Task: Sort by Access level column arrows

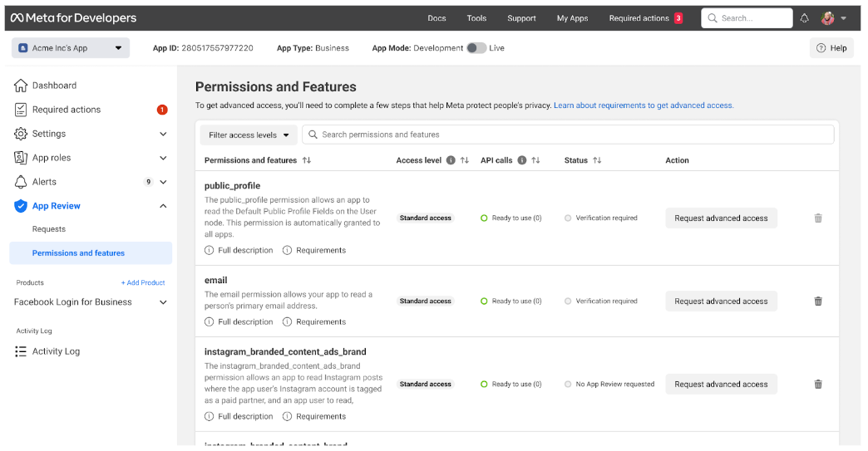Action: tap(465, 160)
